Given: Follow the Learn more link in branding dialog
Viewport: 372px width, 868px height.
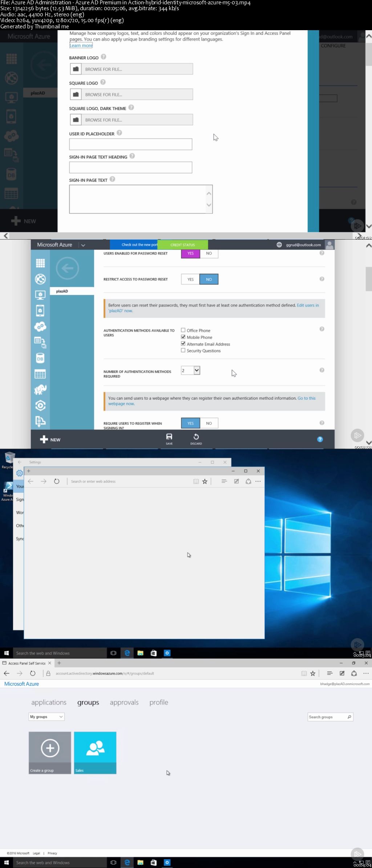Looking at the screenshot, I should (x=81, y=45).
